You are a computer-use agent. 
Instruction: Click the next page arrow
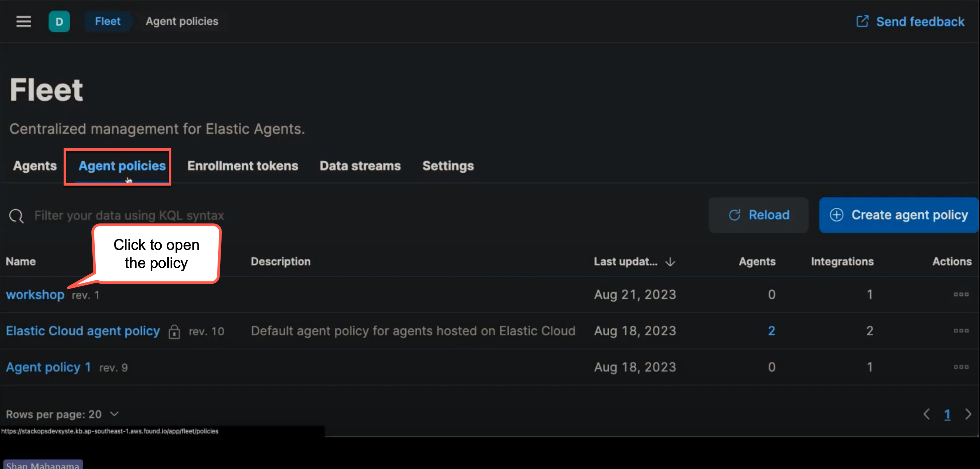(x=969, y=414)
